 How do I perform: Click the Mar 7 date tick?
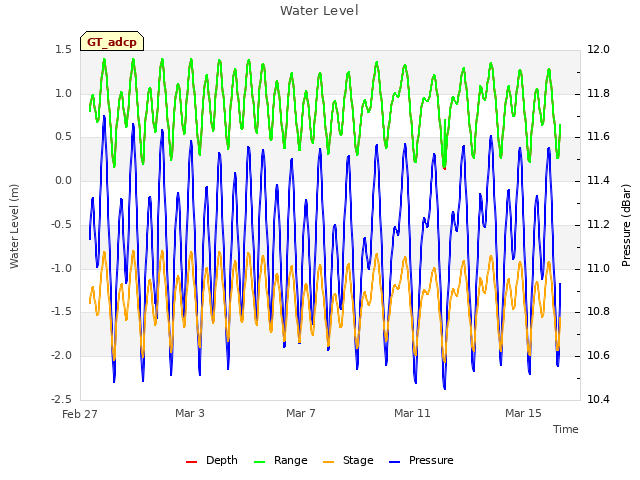coord(301,413)
